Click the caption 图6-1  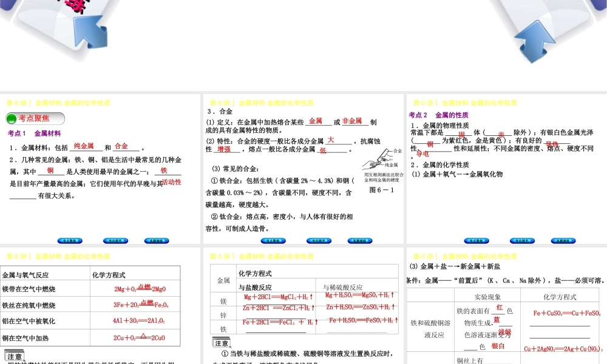[381, 190]
